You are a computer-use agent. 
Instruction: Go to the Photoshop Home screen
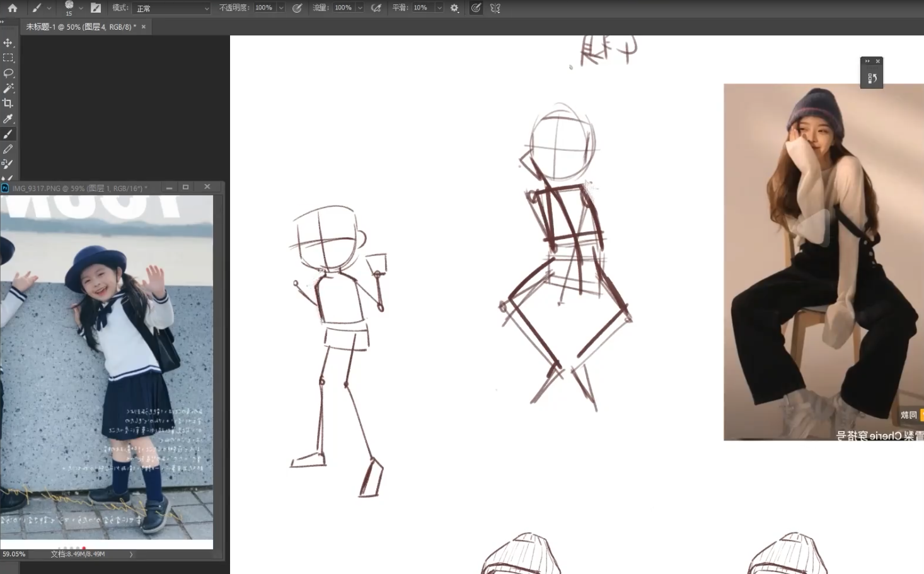(x=12, y=8)
